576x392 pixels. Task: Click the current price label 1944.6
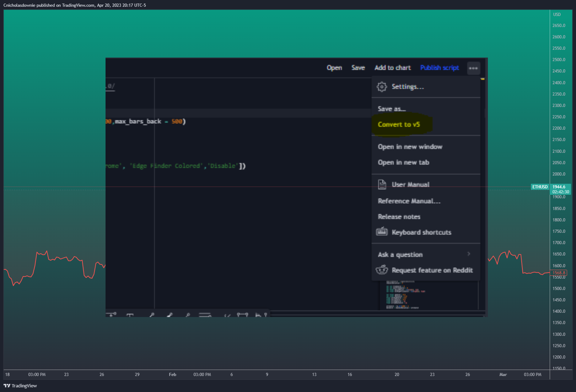pos(559,187)
